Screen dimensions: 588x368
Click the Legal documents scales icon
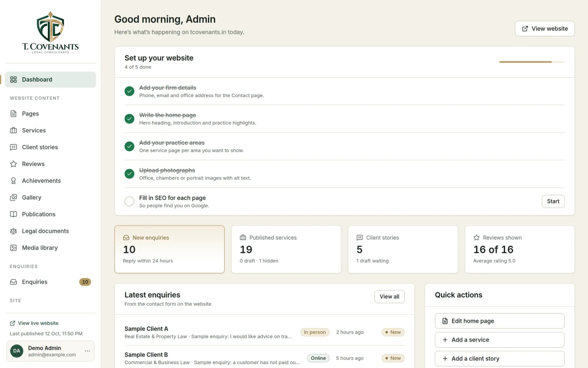(14, 231)
